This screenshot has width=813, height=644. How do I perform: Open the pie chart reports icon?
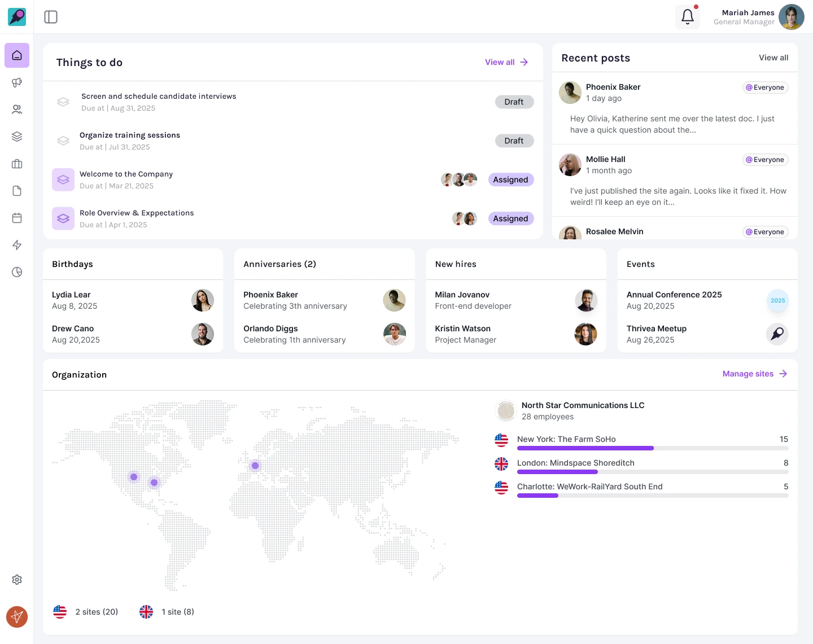tap(17, 272)
